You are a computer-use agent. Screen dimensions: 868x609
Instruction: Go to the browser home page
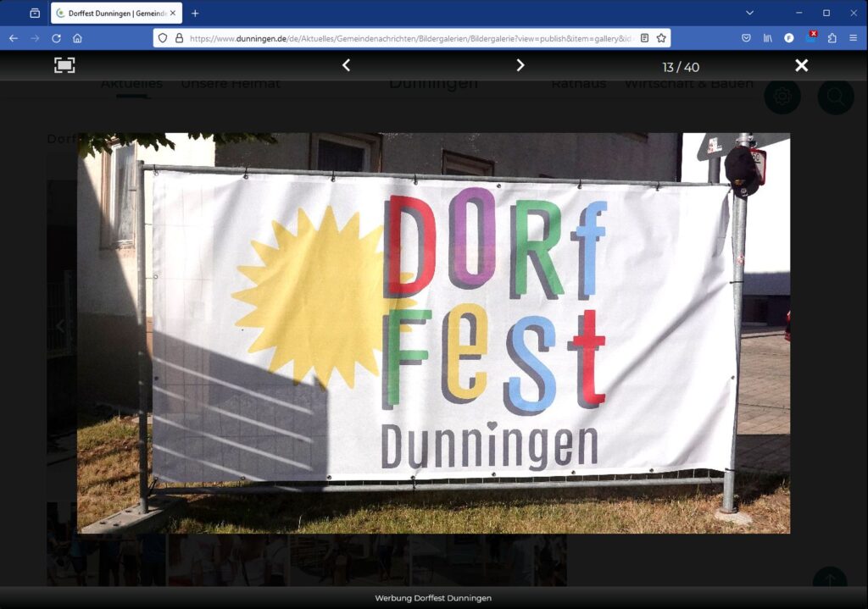click(x=77, y=38)
